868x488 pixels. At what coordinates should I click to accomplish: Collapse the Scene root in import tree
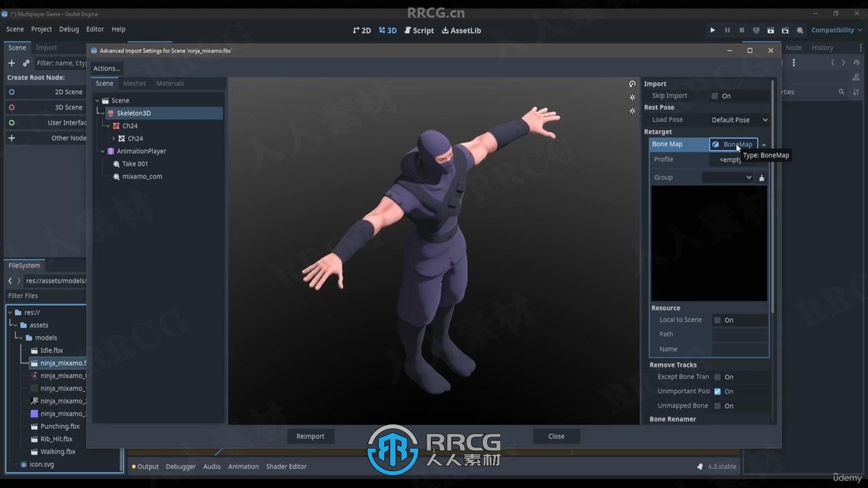click(x=97, y=100)
